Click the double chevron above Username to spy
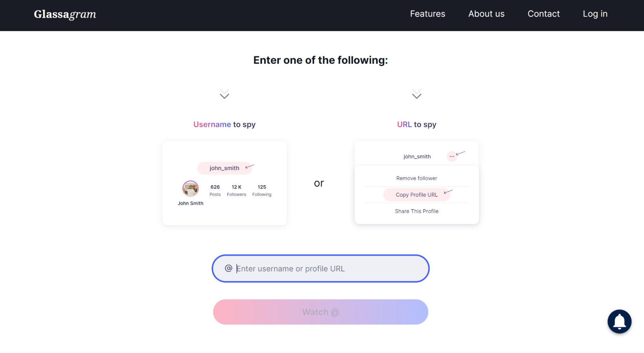This screenshot has height=353, width=644. click(224, 94)
